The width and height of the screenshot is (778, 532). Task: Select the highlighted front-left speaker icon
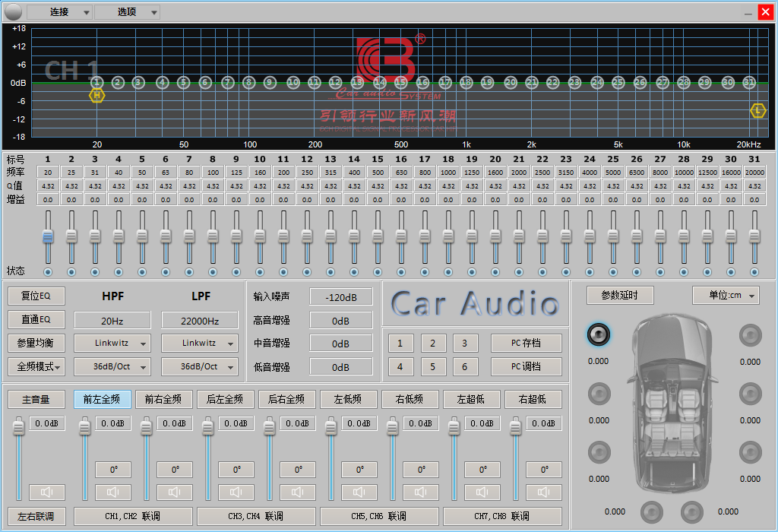(599, 335)
